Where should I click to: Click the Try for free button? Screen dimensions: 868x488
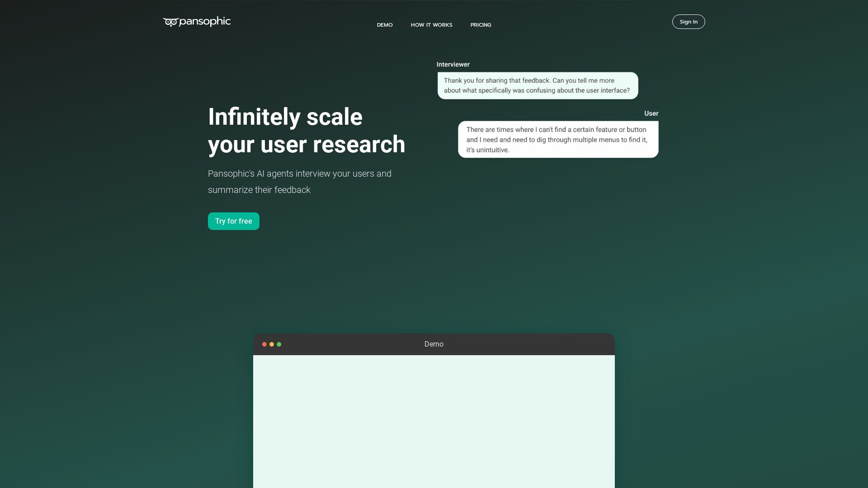coord(233,221)
